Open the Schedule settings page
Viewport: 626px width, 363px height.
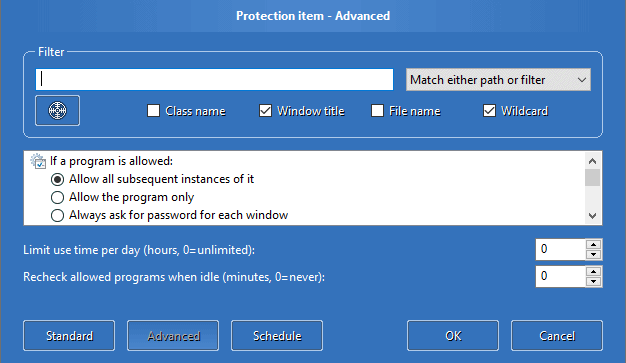[277, 335]
